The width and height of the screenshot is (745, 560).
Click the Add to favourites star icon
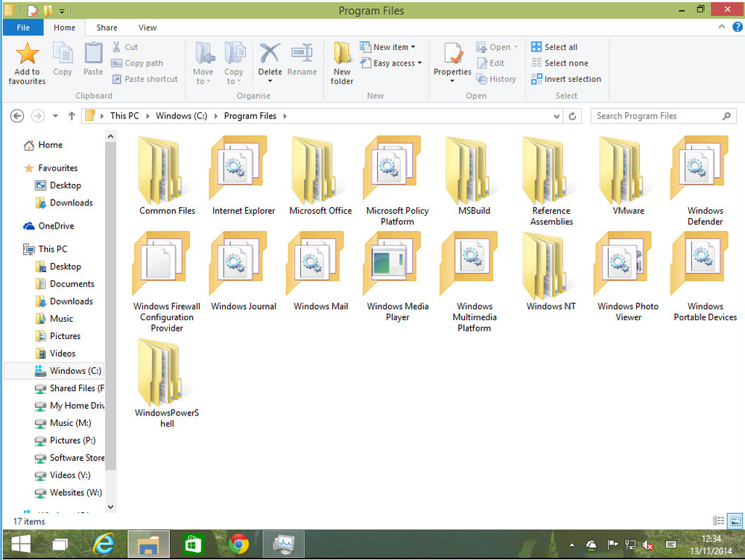click(27, 53)
